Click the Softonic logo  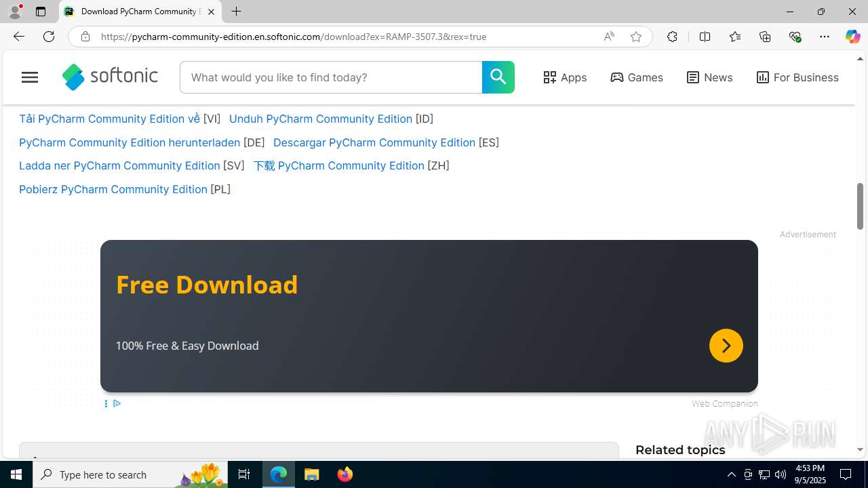click(x=110, y=77)
